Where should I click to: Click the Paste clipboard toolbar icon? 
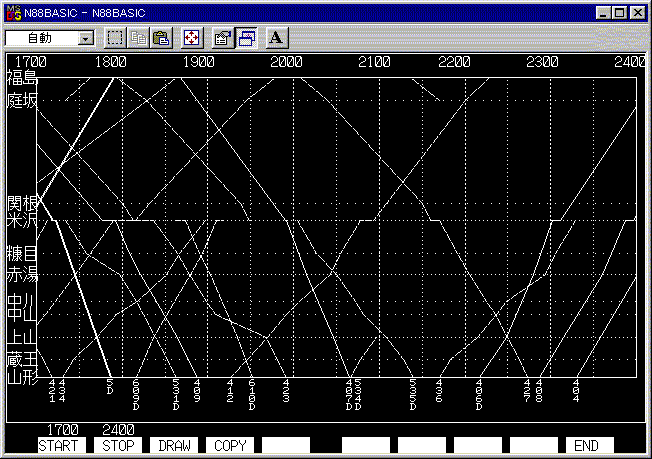[160, 38]
